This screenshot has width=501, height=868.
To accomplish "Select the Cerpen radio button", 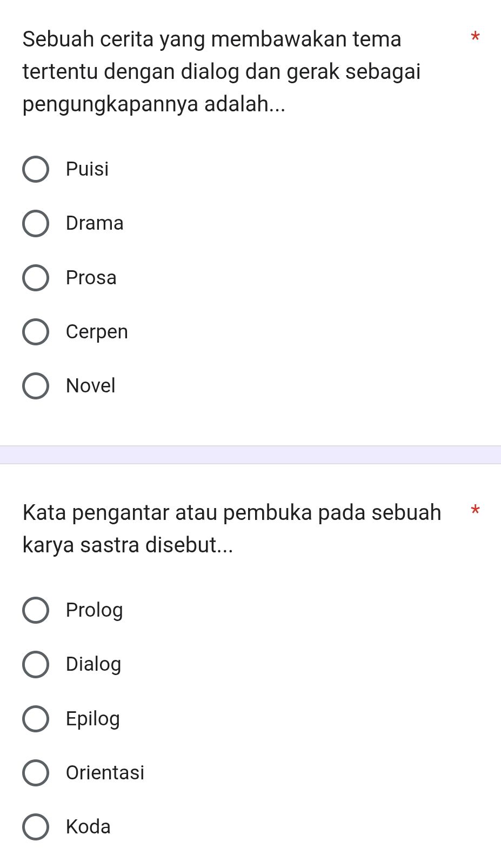I will pos(36,331).
